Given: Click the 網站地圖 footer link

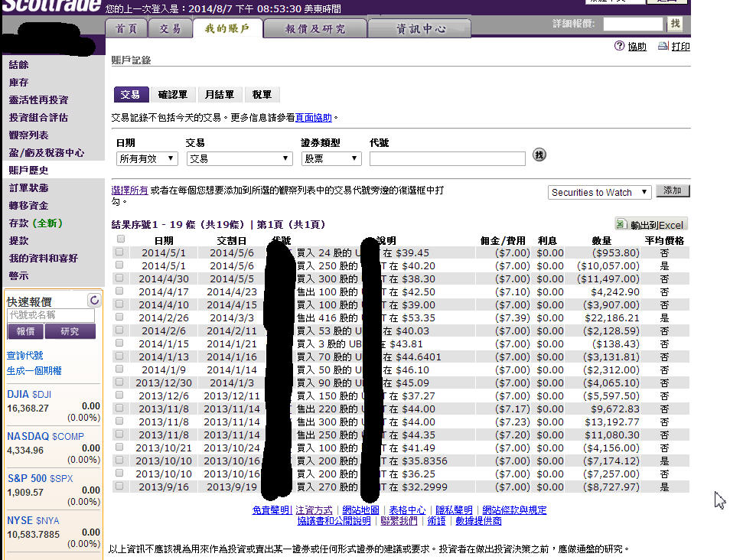Looking at the screenshot, I should pos(361,510).
